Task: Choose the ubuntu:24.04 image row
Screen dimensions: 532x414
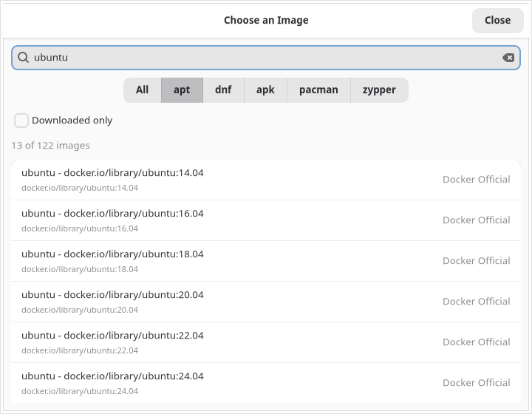Action: (266, 383)
